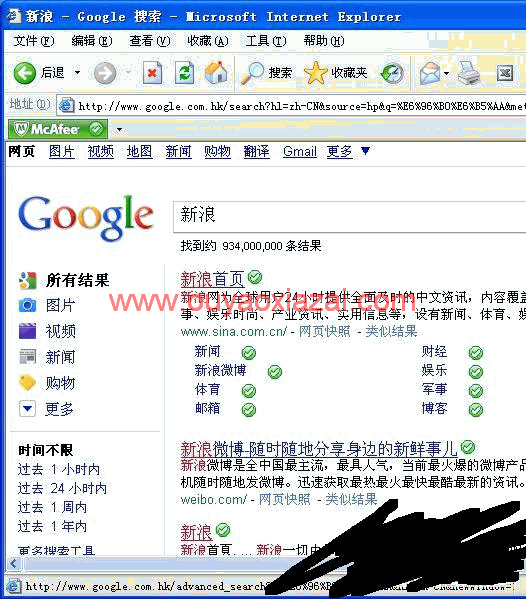Click the address bar URL field

pos(292,105)
